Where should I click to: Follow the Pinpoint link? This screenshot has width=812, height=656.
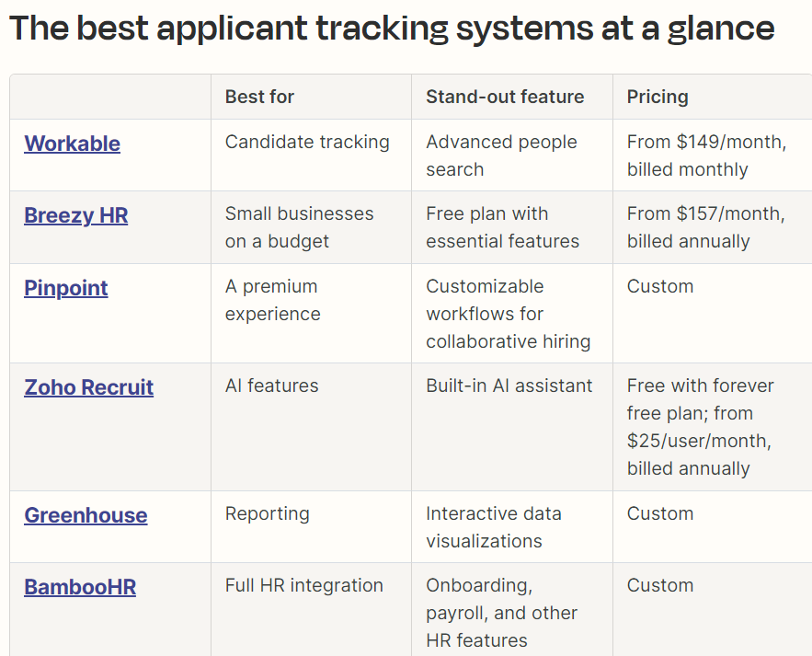[66, 288]
